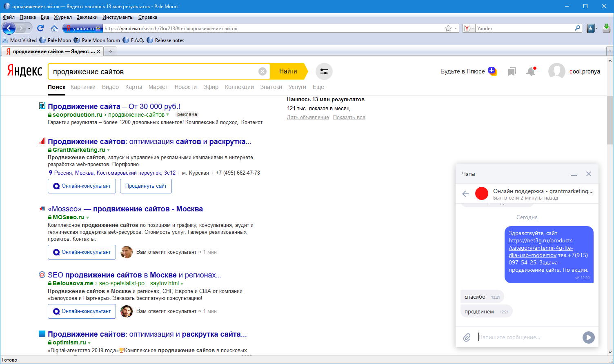This screenshot has width=614, height=364.
Task: Open Онлайн-консультант under MOSseo.ru
Action: 82,252
